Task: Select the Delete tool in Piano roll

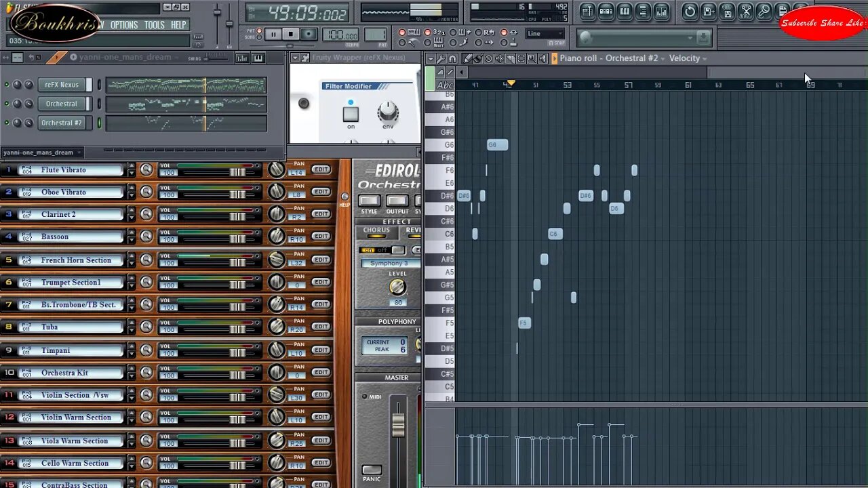Action: click(x=488, y=58)
